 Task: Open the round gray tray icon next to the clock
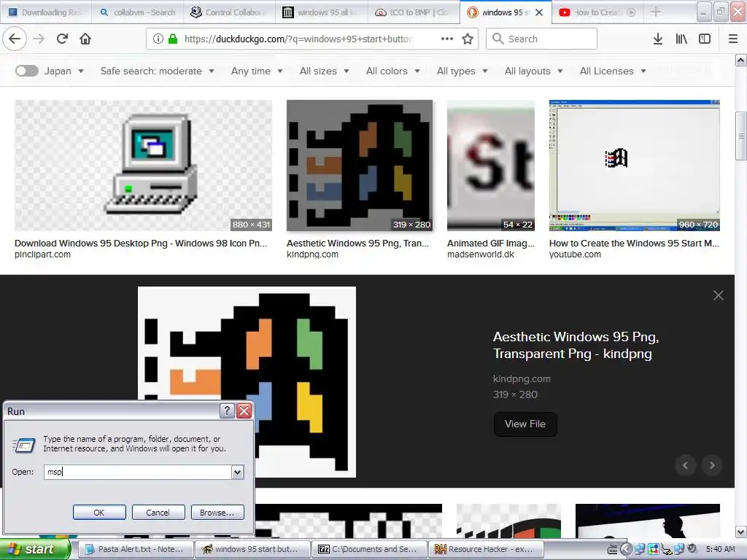click(692, 549)
